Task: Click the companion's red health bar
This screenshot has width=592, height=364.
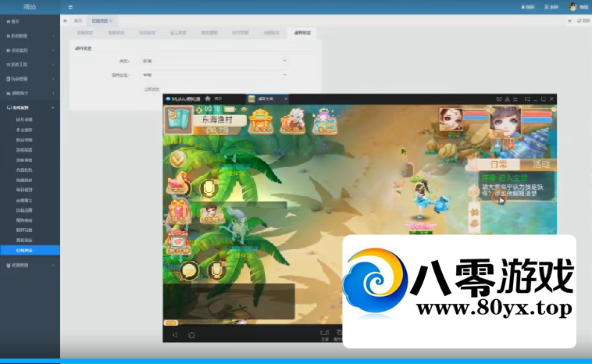Action: [x=476, y=112]
